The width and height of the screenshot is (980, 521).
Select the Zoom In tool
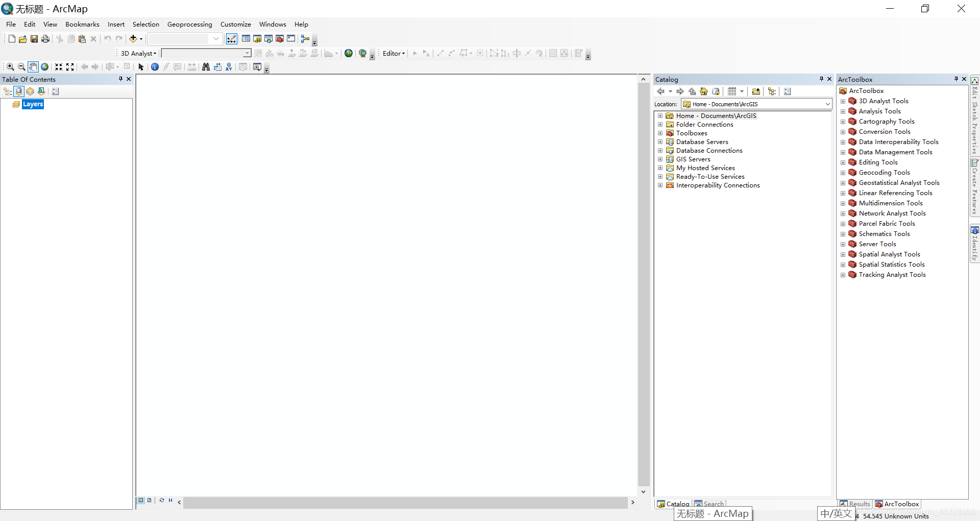[x=10, y=67]
